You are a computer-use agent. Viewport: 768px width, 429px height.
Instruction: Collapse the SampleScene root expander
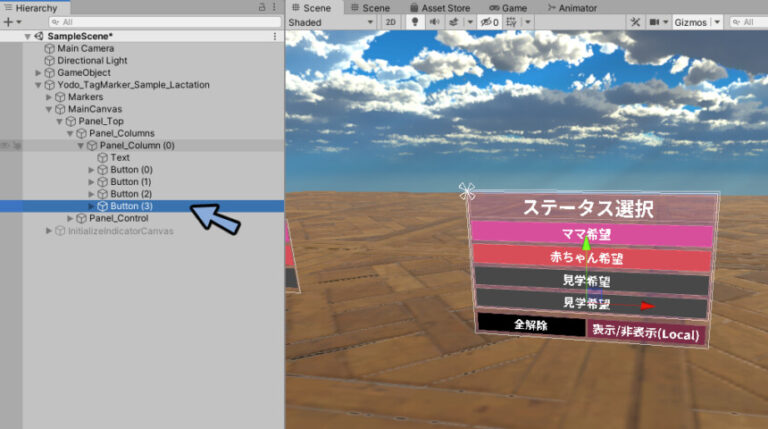click(x=27, y=36)
